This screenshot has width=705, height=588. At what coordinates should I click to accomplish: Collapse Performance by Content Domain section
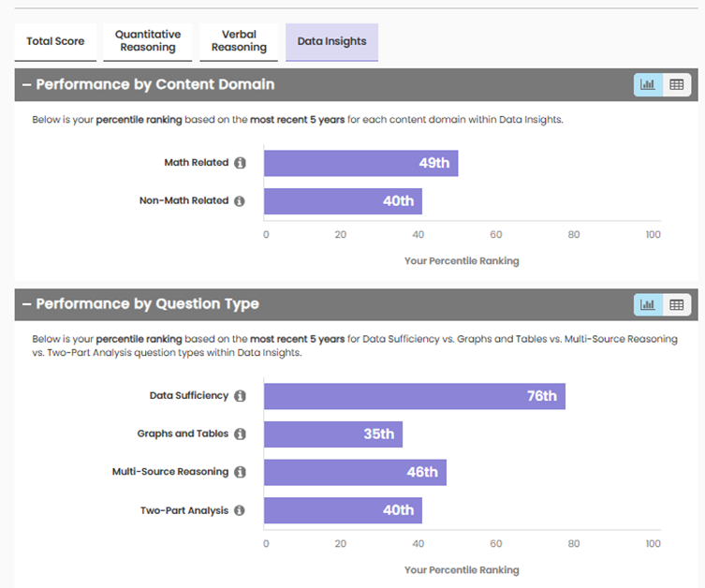point(27,84)
